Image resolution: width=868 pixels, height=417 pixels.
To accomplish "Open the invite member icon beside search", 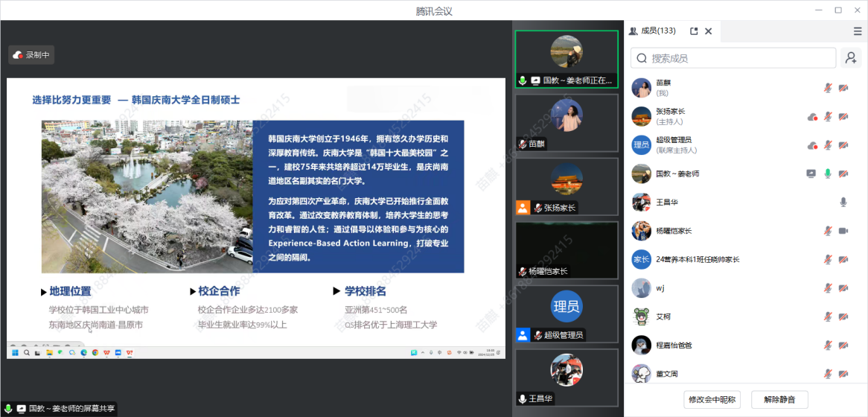I will point(851,57).
